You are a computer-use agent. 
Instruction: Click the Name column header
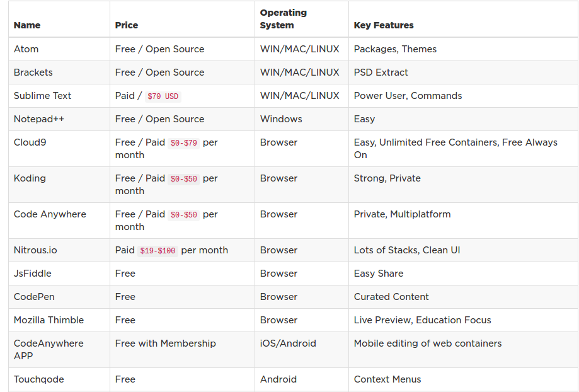27,25
